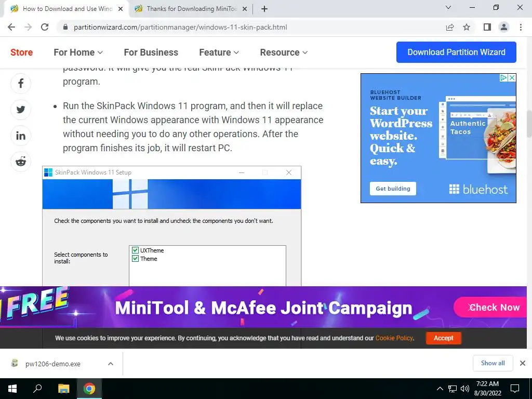This screenshot has height=399, width=532.
Task: Click Chrome icon on taskbar
Action: 89,389
